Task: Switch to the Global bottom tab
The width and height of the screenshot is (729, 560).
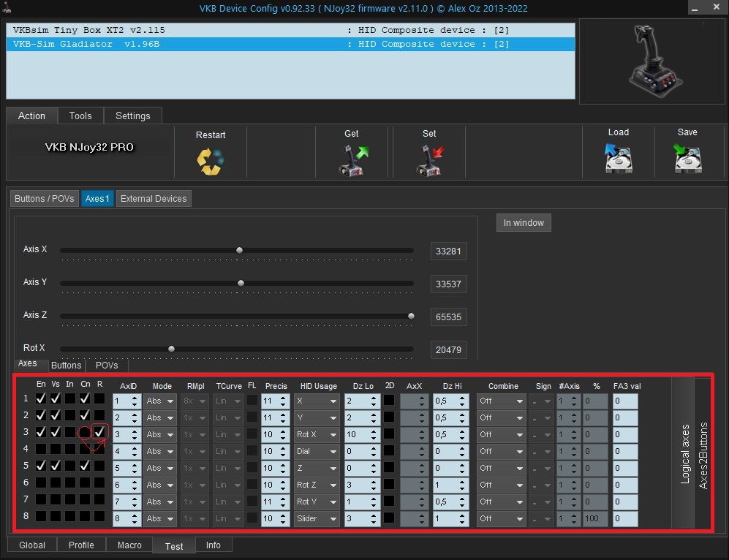Action: tap(32, 545)
